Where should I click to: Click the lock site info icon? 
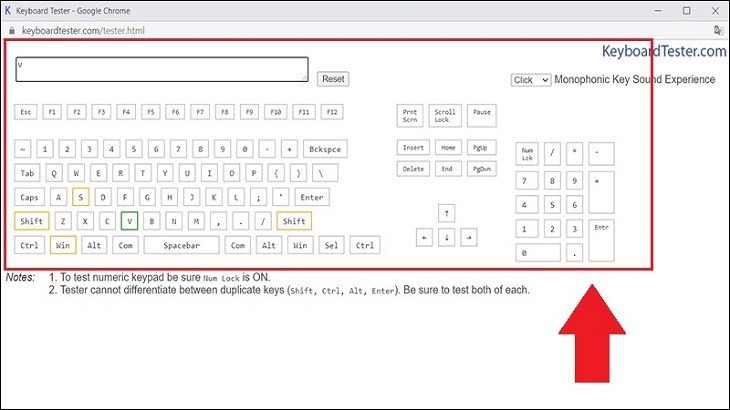[12, 31]
